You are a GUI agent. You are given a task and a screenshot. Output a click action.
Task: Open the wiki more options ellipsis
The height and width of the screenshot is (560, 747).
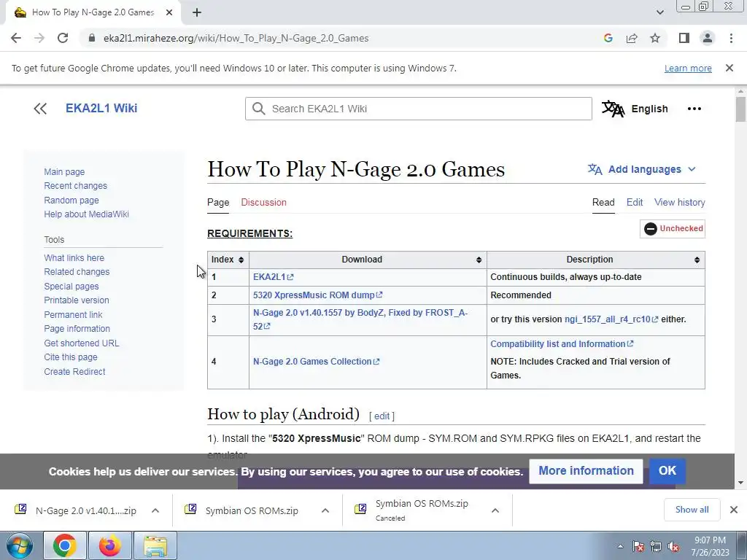tap(694, 109)
